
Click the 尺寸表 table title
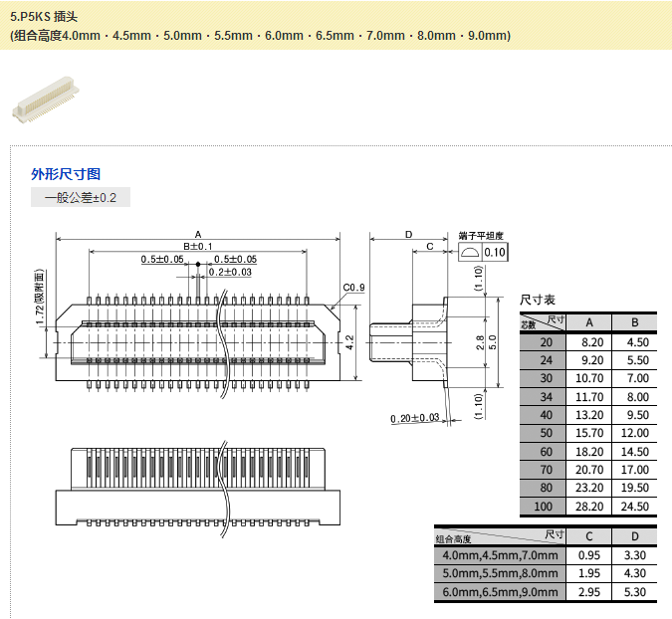coord(538,300)
